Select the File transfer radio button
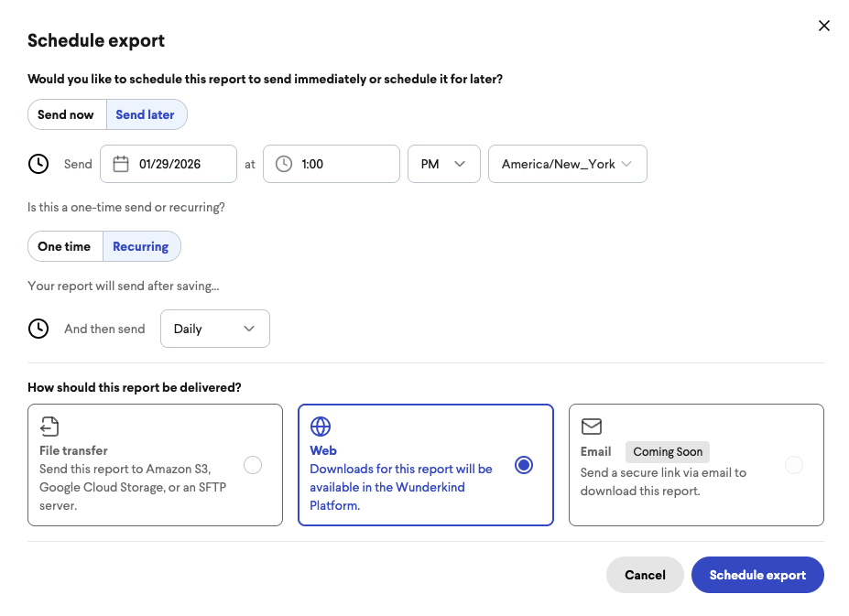Image resolution: width=849 pixels, height=616 pixels. tap(253, 465)
